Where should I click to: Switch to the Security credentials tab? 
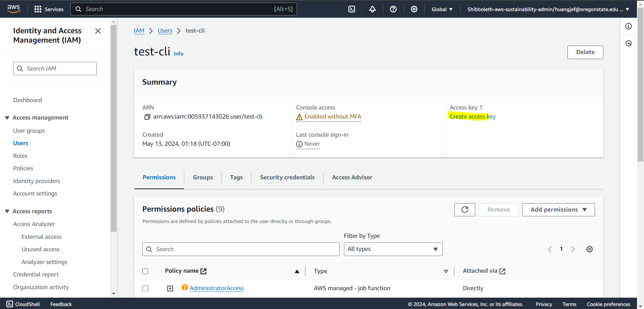(287, 177)
